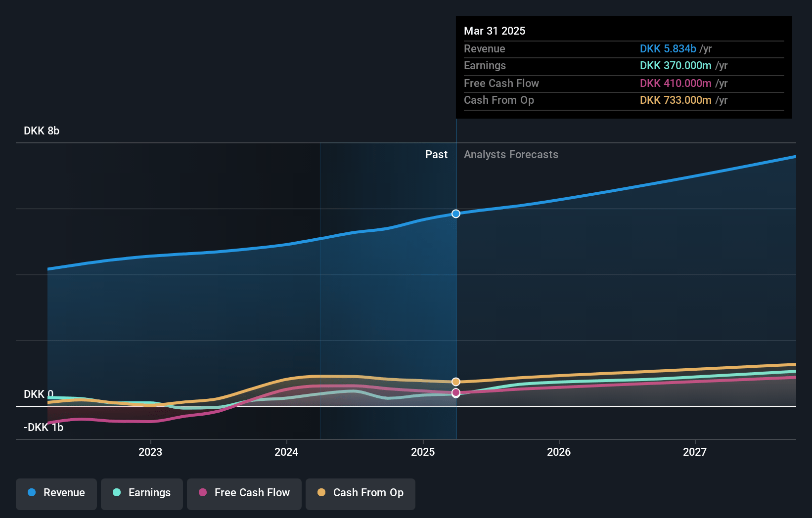Click the 2023 x-axis label
812x518 pixels.
pos(150,452)
